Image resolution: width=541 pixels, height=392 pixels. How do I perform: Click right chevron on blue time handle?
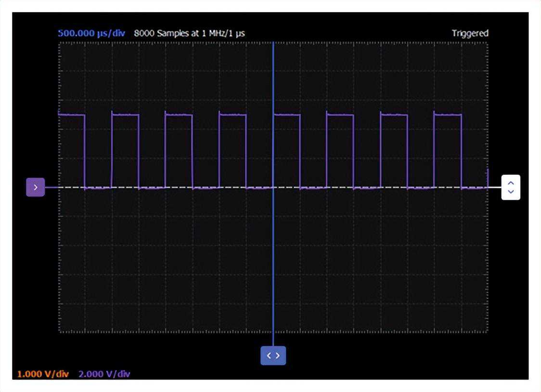click(277, 356)
